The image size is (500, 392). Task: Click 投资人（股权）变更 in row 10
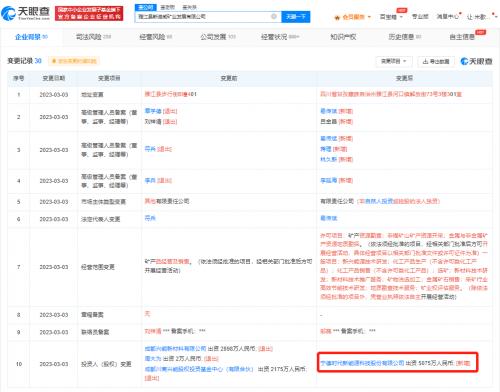point(106,364)
